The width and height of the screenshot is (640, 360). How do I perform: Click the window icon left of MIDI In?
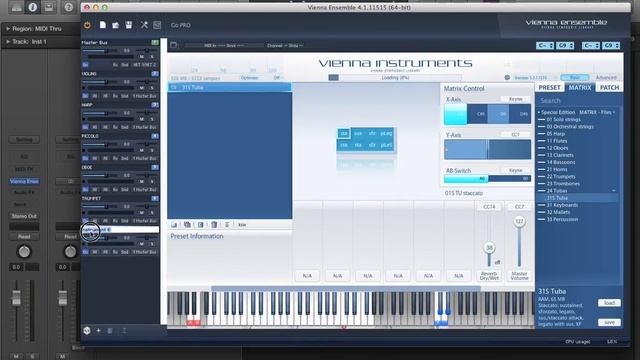pyautogui.click(x=173, y=45)
